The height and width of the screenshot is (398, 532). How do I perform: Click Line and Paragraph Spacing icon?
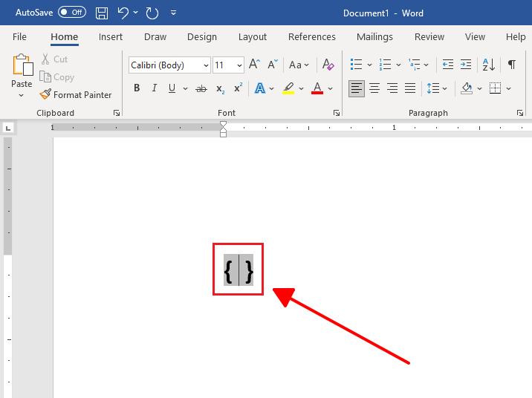(x=433, y=88)
